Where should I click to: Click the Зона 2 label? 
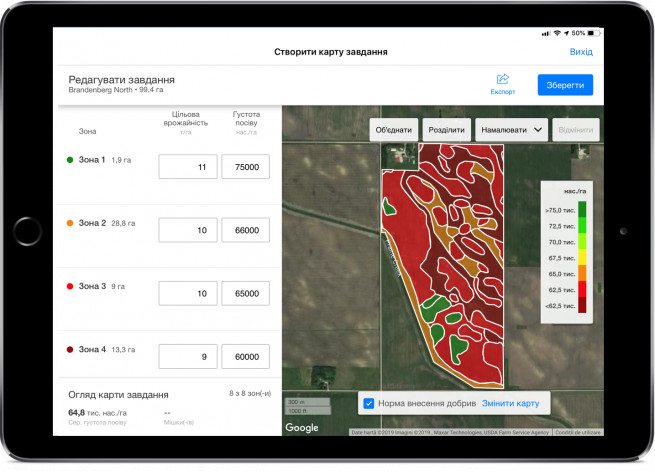coord(92,223)
